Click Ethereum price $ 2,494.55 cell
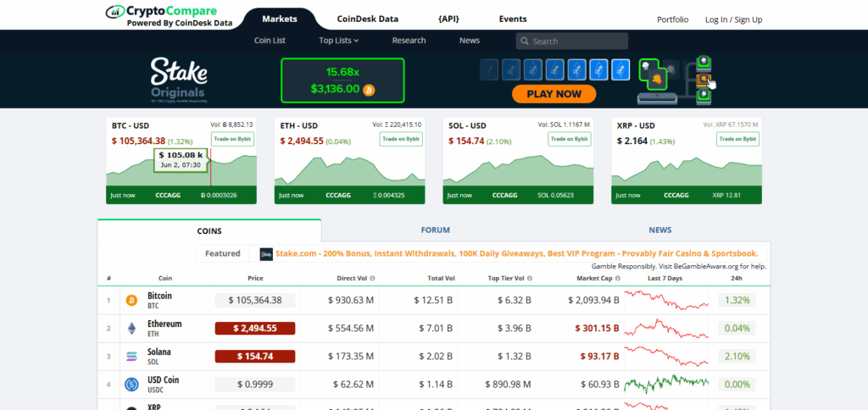868x410 pixels. (255, 328)
